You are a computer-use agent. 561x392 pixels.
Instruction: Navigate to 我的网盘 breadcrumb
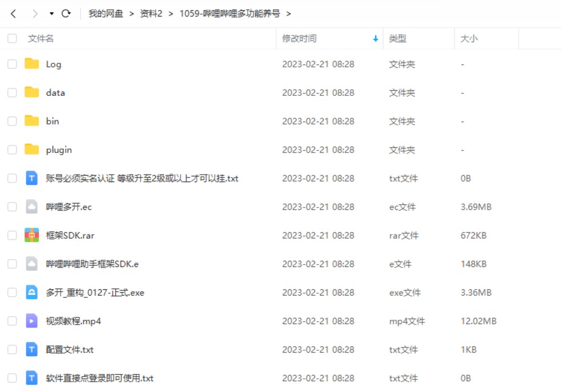point(106,14)
